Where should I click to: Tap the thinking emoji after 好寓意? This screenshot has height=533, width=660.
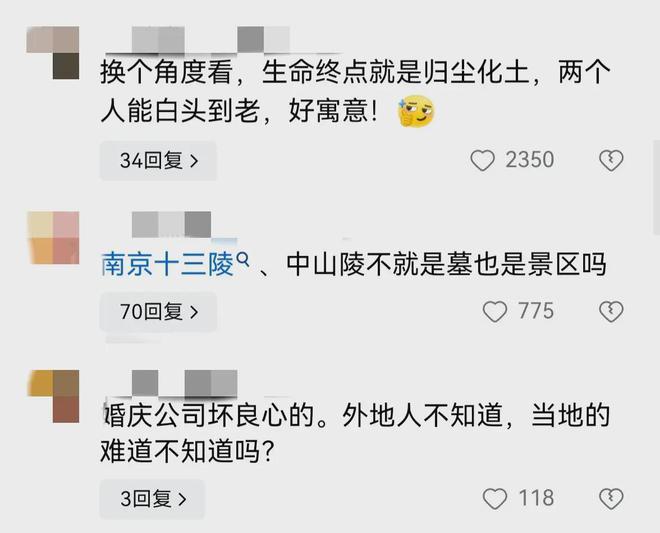416,112
